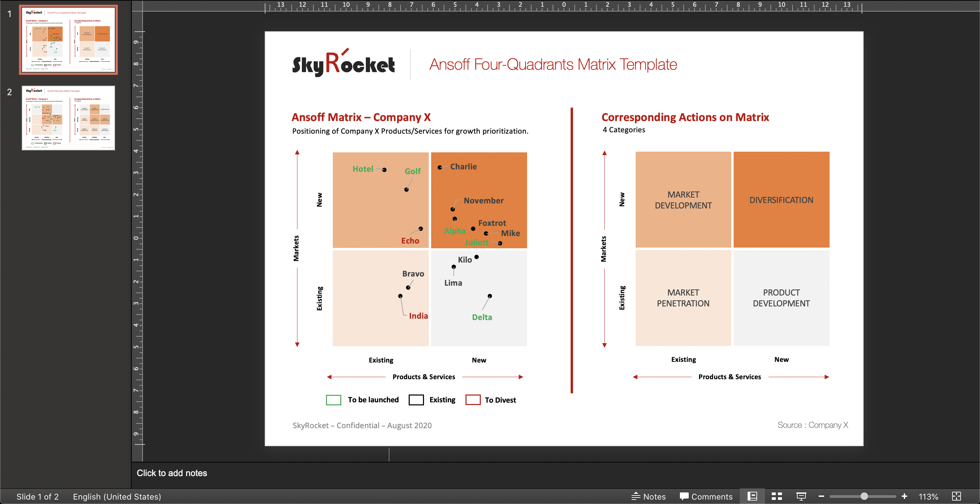The width and height of the screenshot is (980, 504).
Task: Select MARKET PENETRATION quadrant box
Action: 683,298
